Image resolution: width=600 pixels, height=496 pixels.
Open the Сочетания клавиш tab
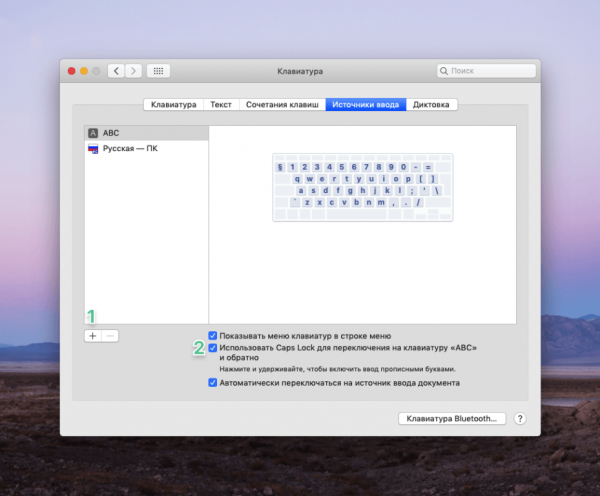(282, 104)
